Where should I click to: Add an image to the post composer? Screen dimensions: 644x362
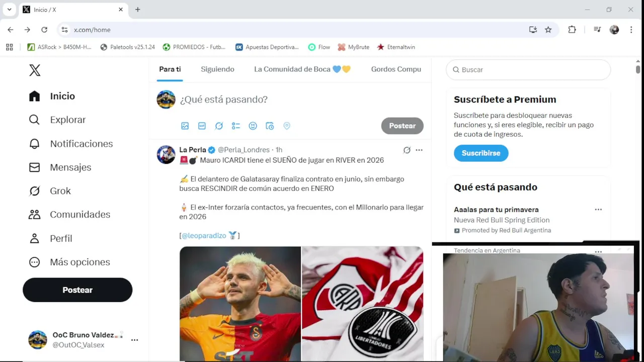point(185,126)
